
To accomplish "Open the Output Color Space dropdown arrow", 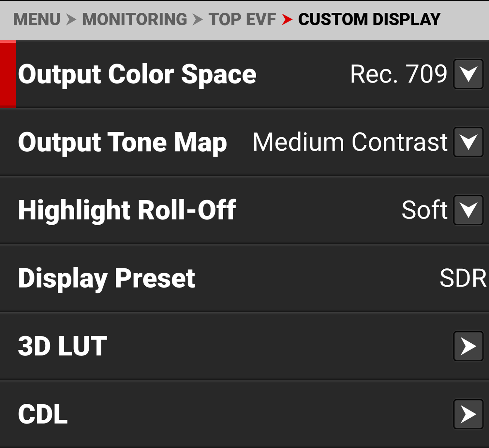I will tap(468, 74).
